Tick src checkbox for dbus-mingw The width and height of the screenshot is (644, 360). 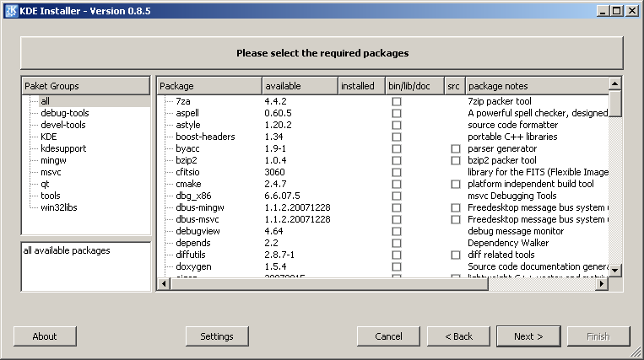pos(456,208)
